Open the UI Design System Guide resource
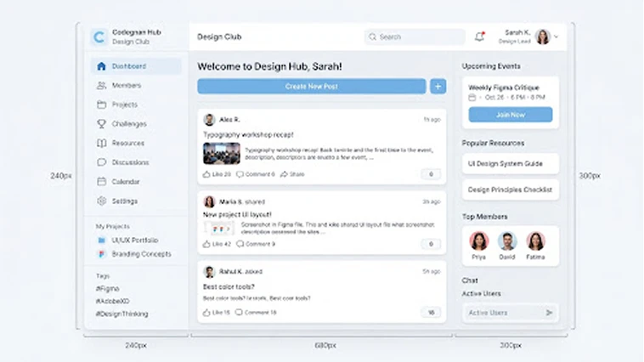644x362 pixels. [x=511, y=163]
